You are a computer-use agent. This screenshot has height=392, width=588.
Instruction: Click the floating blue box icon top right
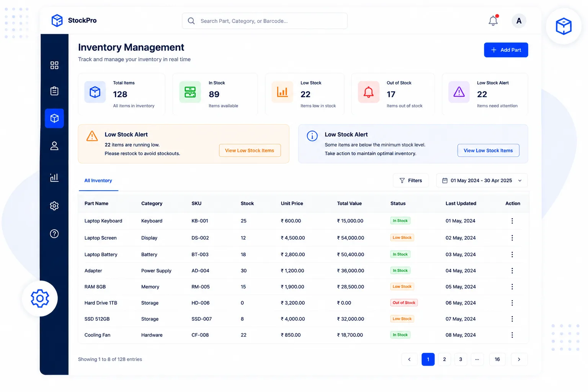click(x=563, y=26)
